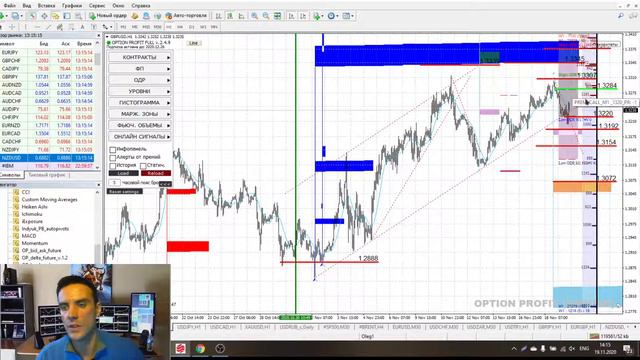Toggle the Авто-торговля button
The height and width of the screenshot is (360, 640).
(x=186, y=16)
